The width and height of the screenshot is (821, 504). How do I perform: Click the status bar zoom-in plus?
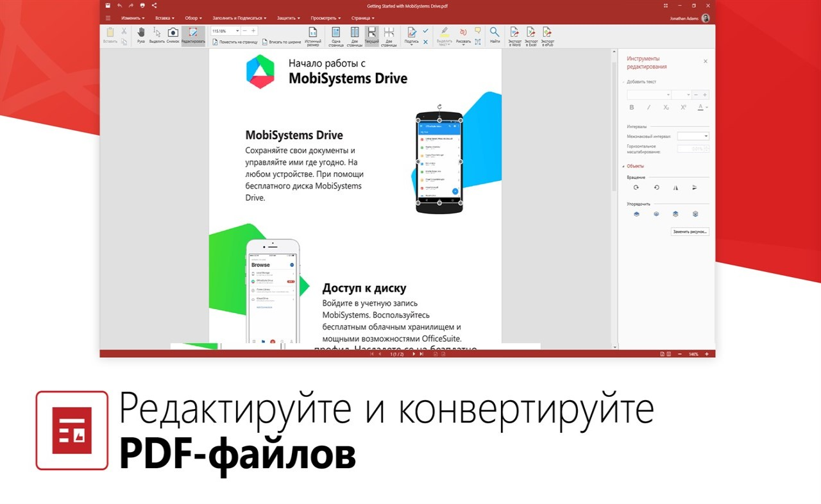pos(707,354)
